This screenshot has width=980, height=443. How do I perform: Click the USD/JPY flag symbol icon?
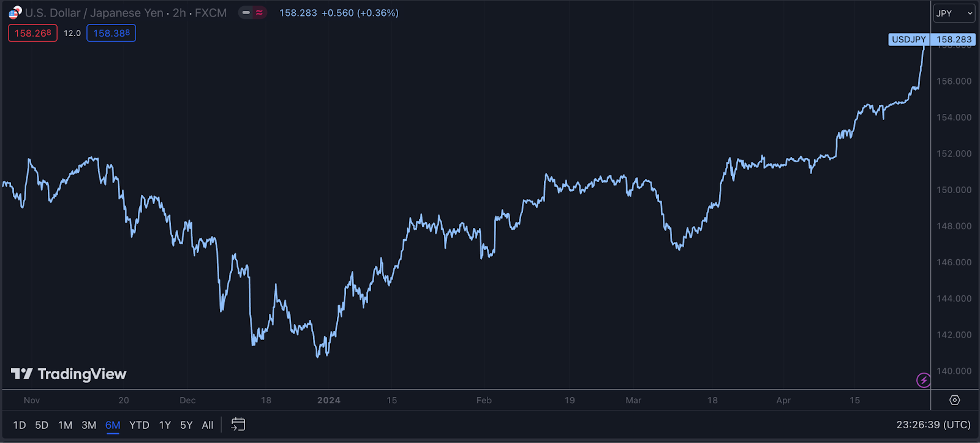15,12
